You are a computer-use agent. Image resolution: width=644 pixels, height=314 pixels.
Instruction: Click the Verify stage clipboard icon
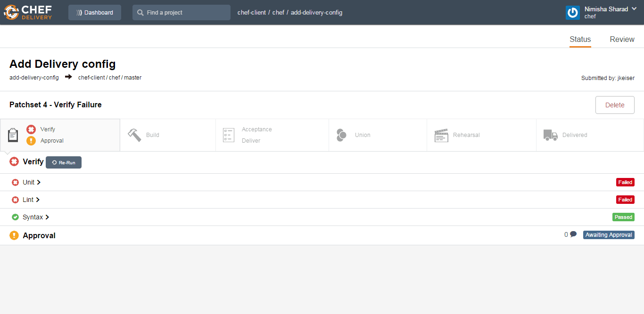click(13, 135)
